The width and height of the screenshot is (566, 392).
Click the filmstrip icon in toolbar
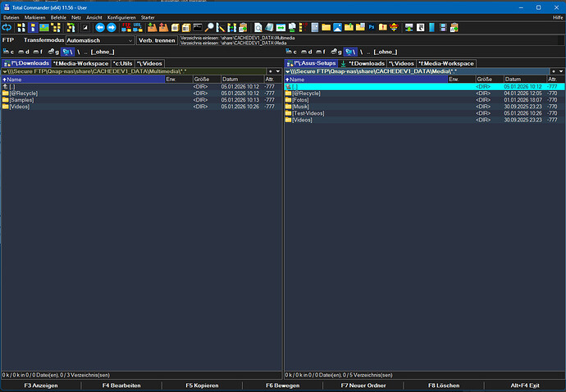tap(443, 27)
